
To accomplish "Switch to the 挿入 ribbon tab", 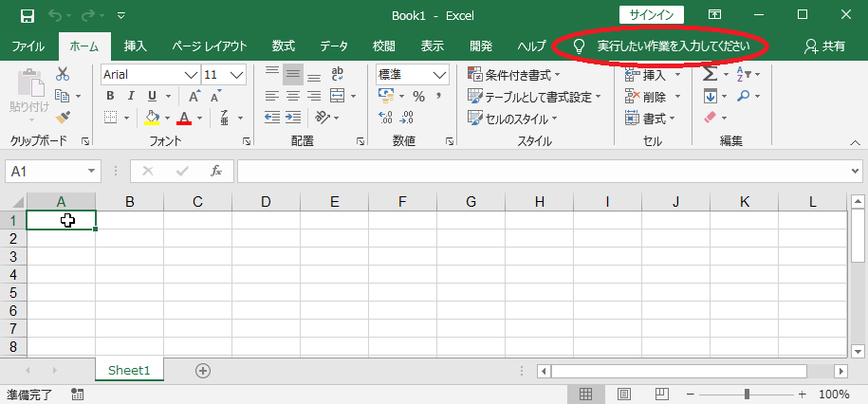I will [136, 46].
